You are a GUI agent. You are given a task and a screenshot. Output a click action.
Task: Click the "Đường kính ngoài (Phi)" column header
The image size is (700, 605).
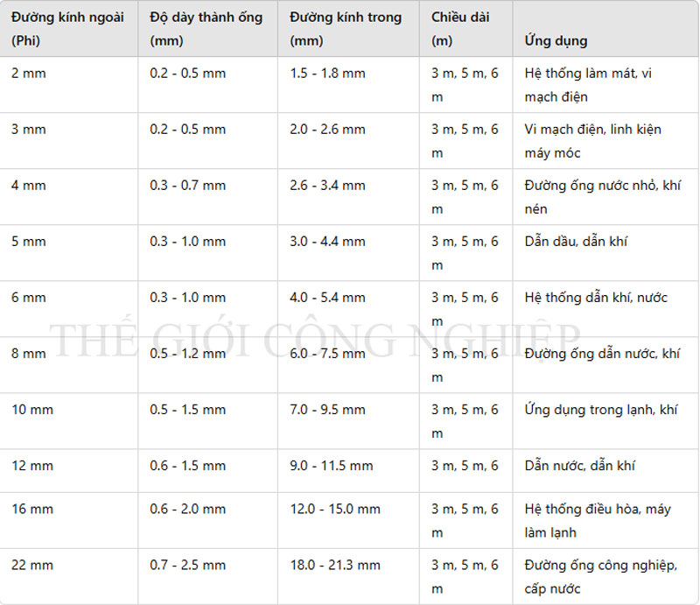[66, 29]
